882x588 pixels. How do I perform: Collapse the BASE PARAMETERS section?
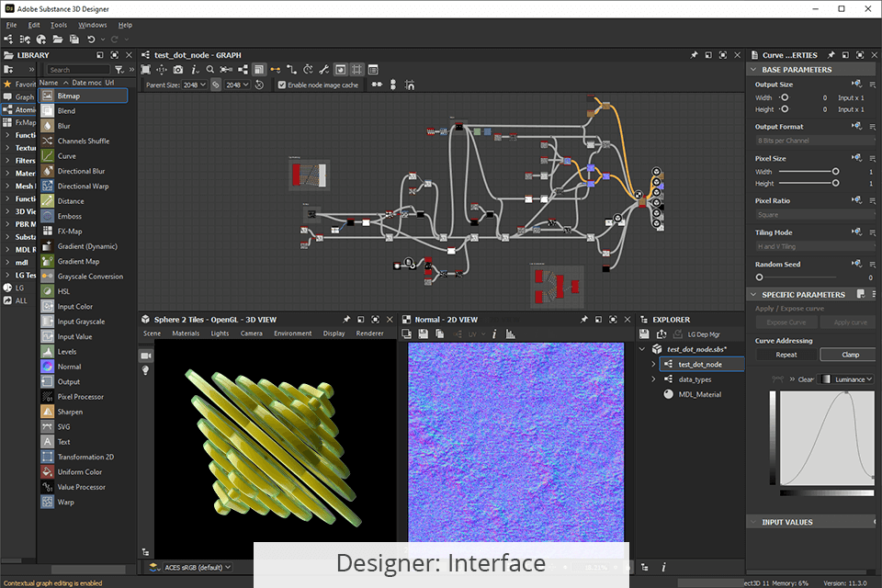[753, 70]
